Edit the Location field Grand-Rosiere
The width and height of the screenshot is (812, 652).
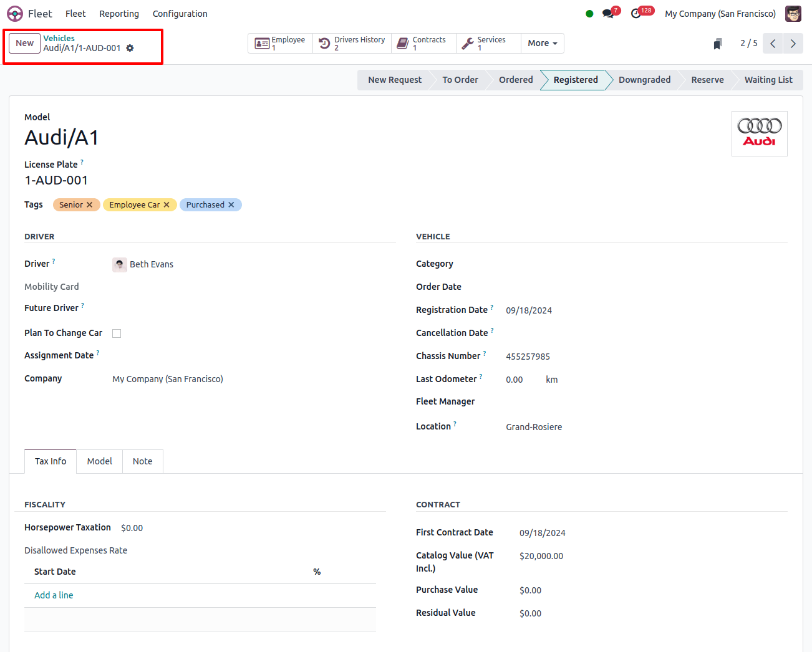[x=534, y=427]
